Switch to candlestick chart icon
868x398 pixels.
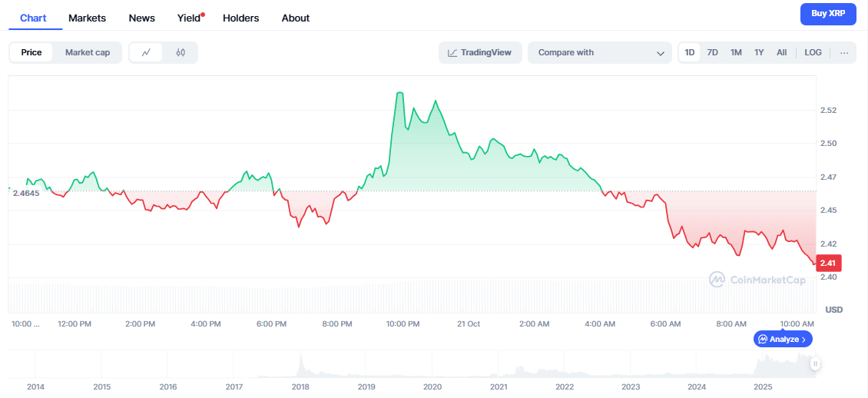(x=181, y=52)
